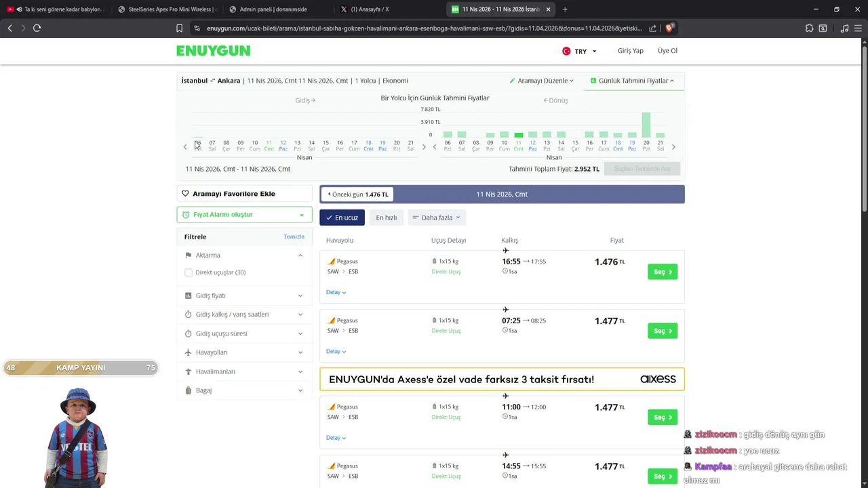Viewport: 868px width, 488px height.
Task: Click the suitcase icon beside Bagaj
Action: (189, 390)
